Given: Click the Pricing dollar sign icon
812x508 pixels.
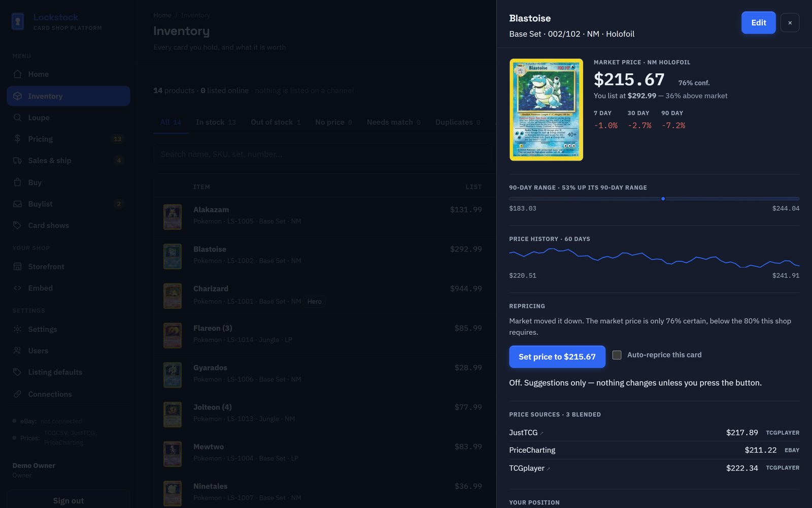Looking at the screenshot, I should point(17,139).
